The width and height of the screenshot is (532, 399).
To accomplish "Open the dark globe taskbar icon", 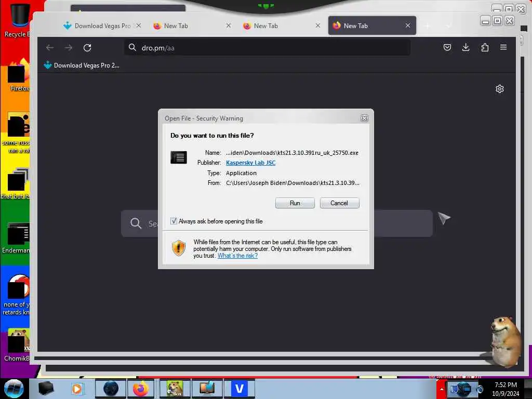I will pos(111,389).
